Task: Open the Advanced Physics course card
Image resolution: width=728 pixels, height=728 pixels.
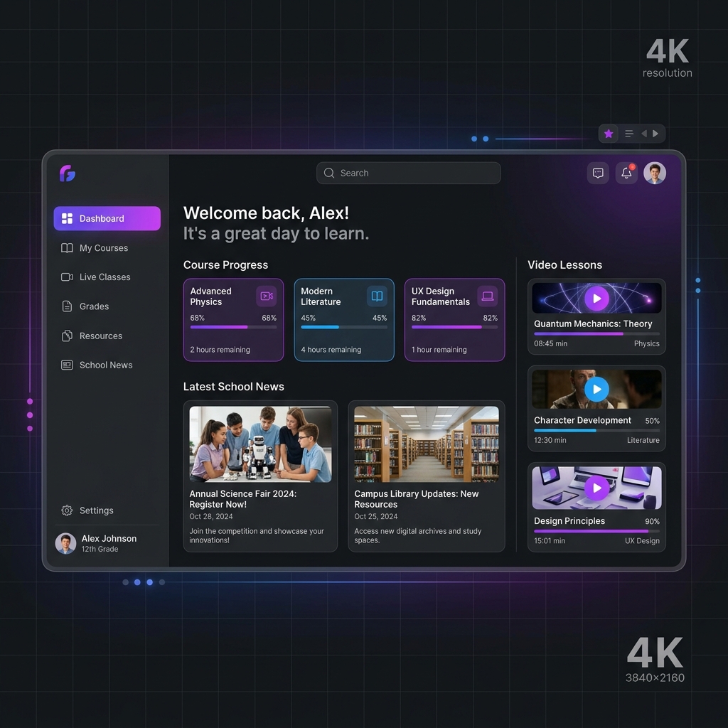Action: click(233, 320)
